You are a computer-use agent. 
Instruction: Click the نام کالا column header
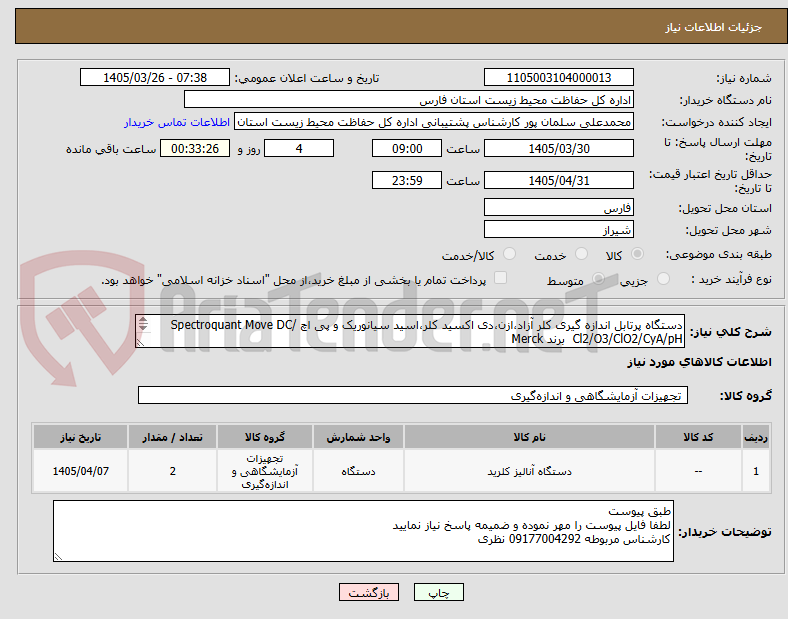coord(529,437)
